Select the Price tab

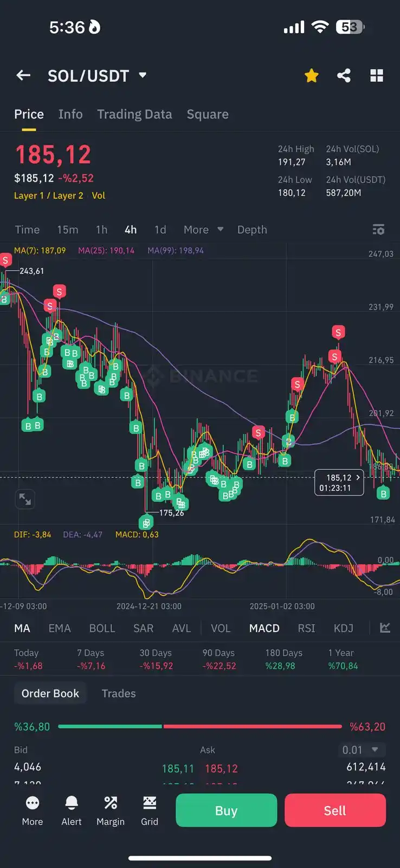click(29, 114)
